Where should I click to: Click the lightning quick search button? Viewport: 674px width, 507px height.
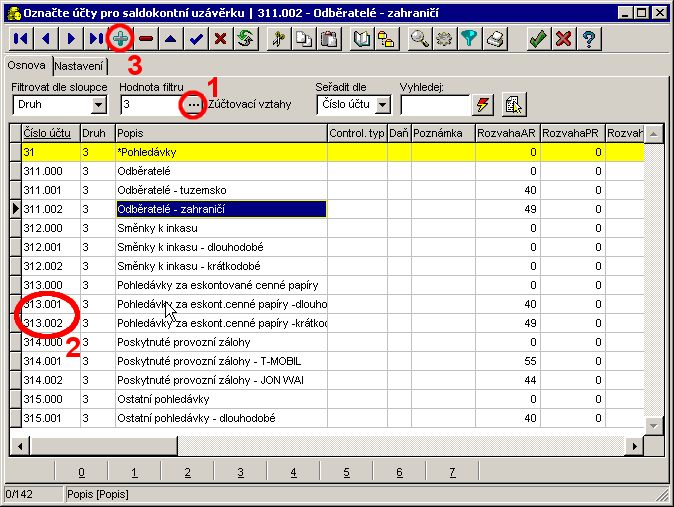click(484, 104)
